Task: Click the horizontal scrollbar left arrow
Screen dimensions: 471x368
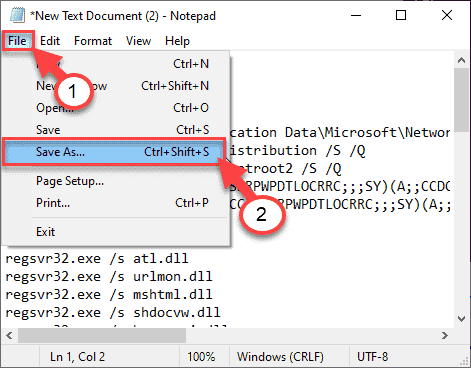Action: (x=9, y=335)
